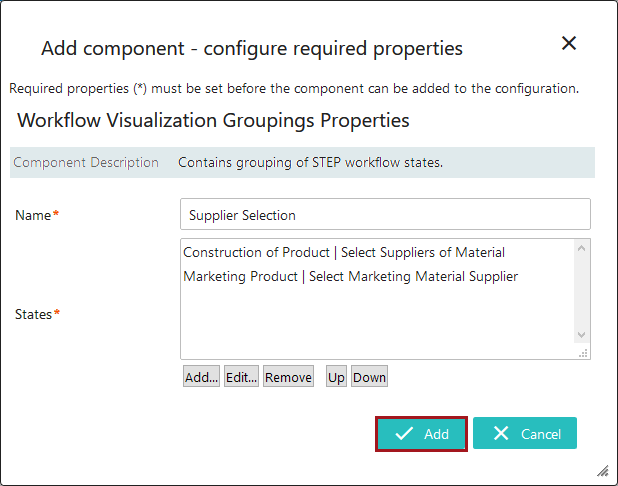Screen dimensions: 618x486
Task: Click the dialog title text
Action: [x=251, y=47]
